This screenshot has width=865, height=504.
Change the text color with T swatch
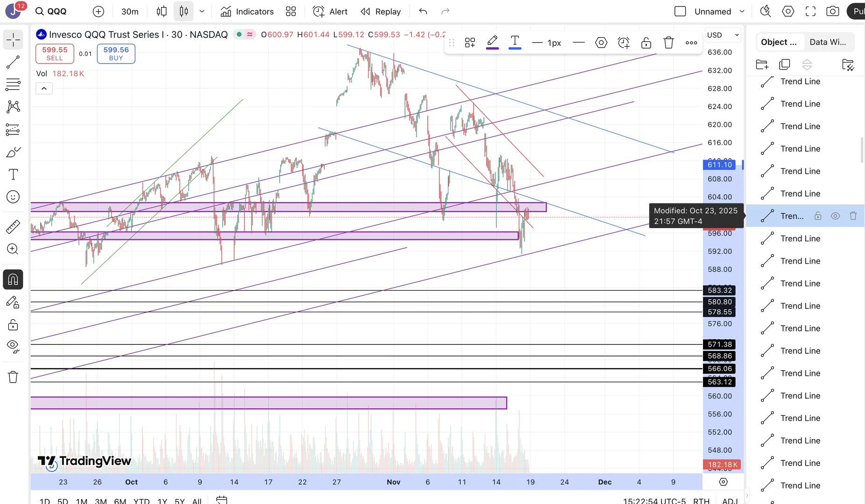pos(515,43)
